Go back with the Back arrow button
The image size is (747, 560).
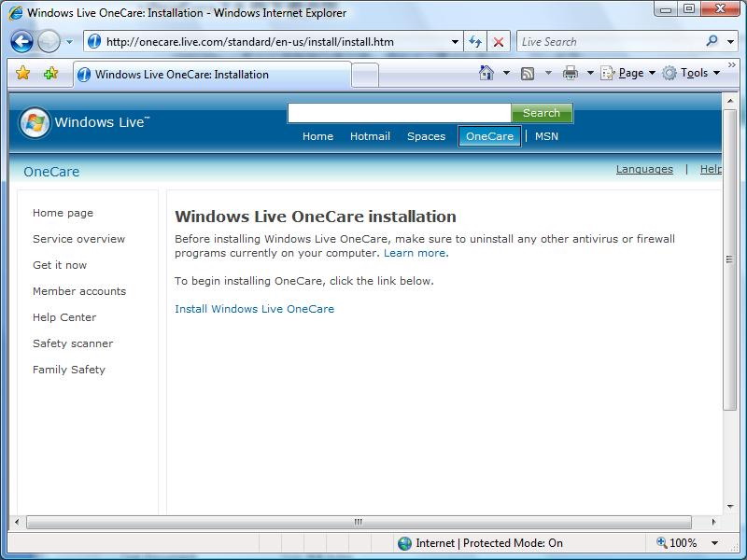tap(21, 41)
